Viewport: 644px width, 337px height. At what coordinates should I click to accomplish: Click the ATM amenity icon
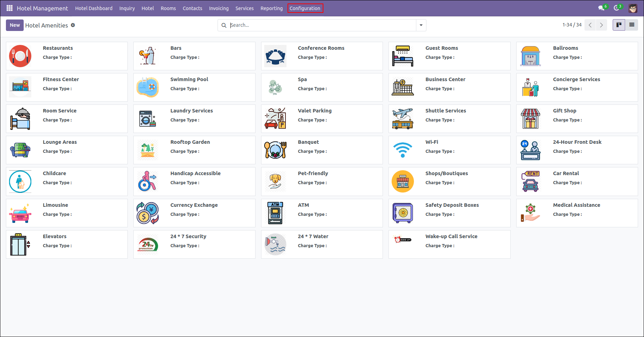point(275,213)
